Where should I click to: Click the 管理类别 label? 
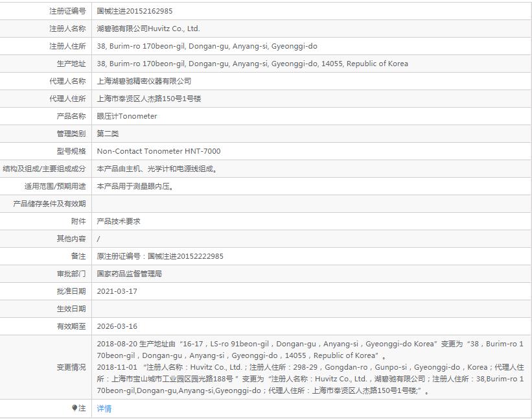[71, 134]
